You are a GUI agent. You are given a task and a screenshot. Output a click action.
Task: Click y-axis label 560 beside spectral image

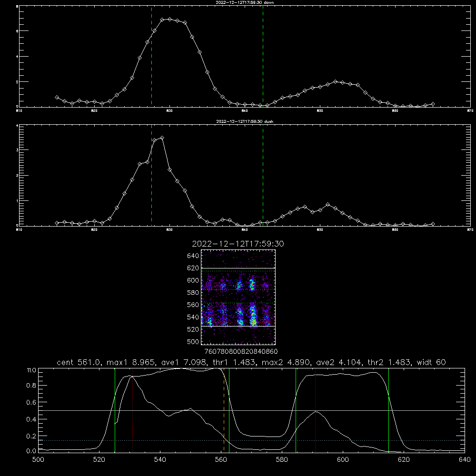[193, 305]
